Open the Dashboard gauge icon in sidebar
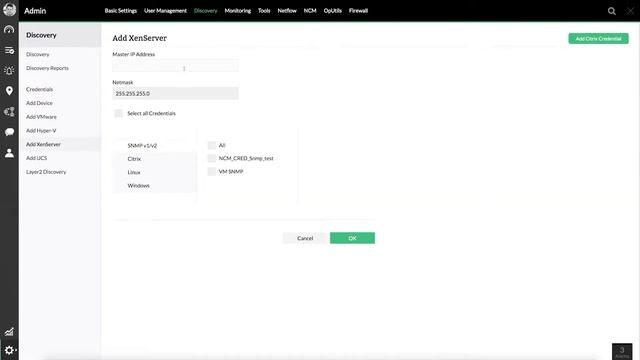The width and height of the screenshot is (640, 360). (x=9, y=30)
